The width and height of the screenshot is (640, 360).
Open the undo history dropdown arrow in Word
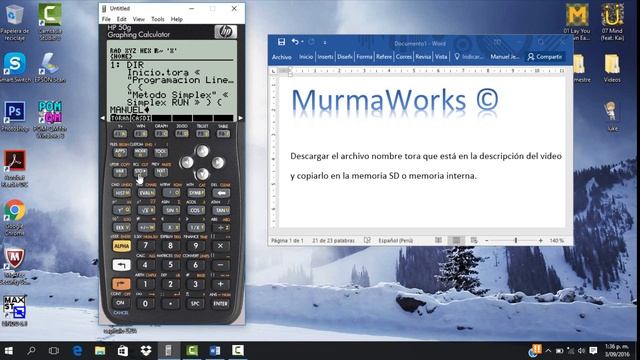point(302,42)
